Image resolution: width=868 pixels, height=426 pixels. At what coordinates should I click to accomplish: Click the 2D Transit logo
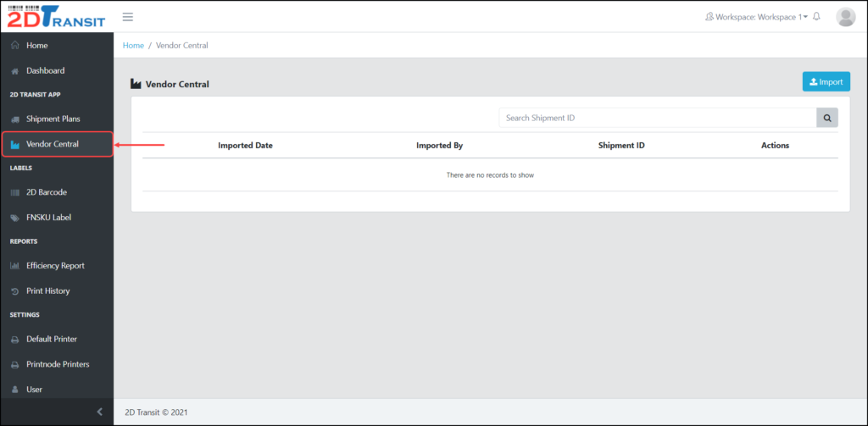coord(57,17)
